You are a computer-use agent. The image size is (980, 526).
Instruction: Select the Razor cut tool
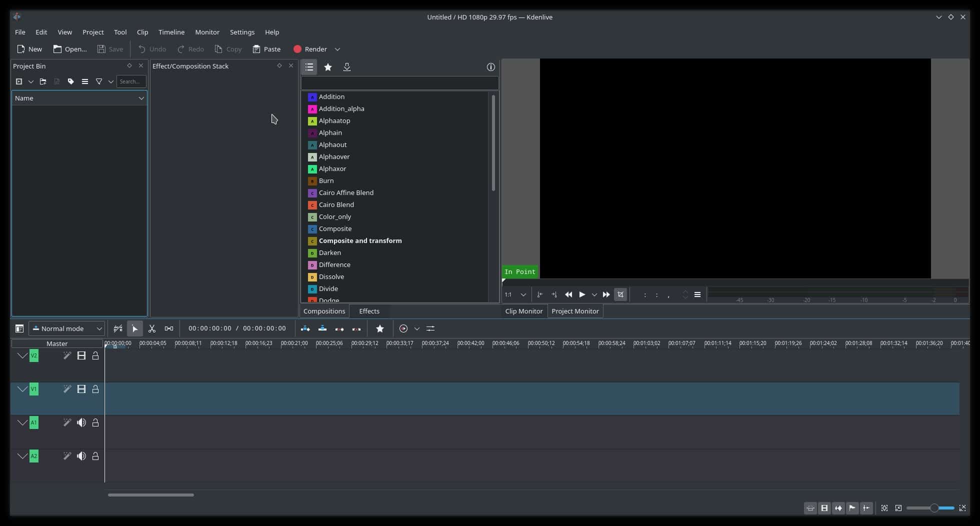tap(152, 328)
